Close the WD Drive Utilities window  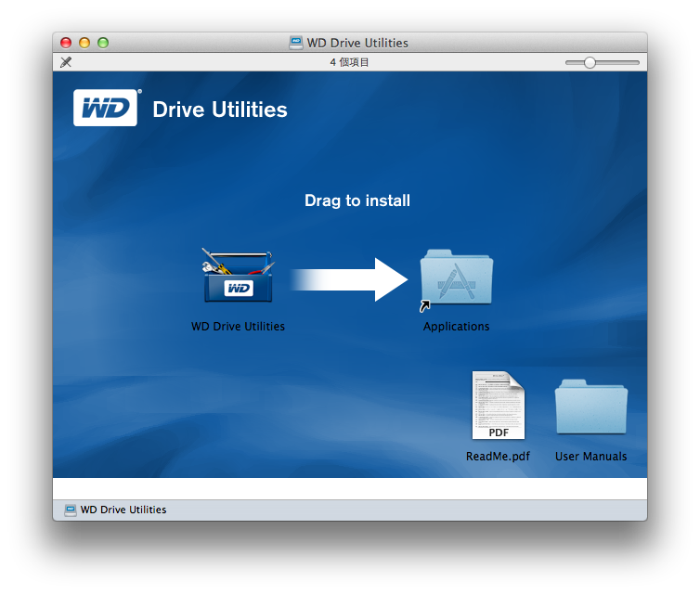(x=66, y=43)
